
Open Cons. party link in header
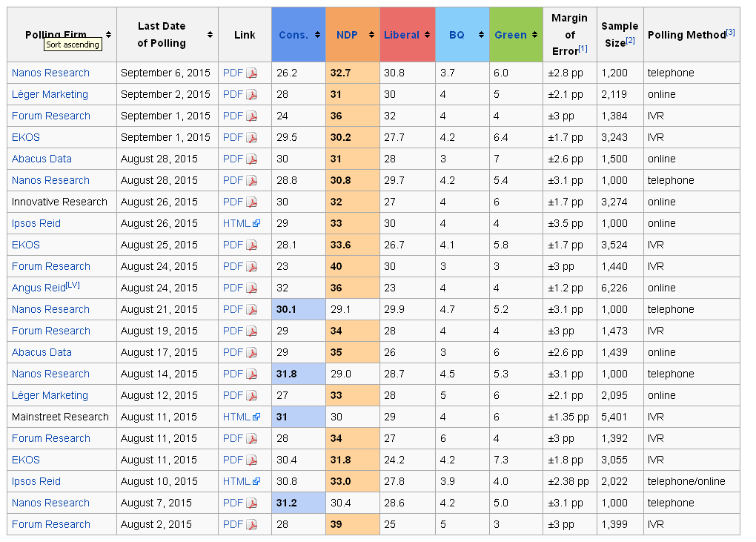pyautogui.click(x=294, y=35)
